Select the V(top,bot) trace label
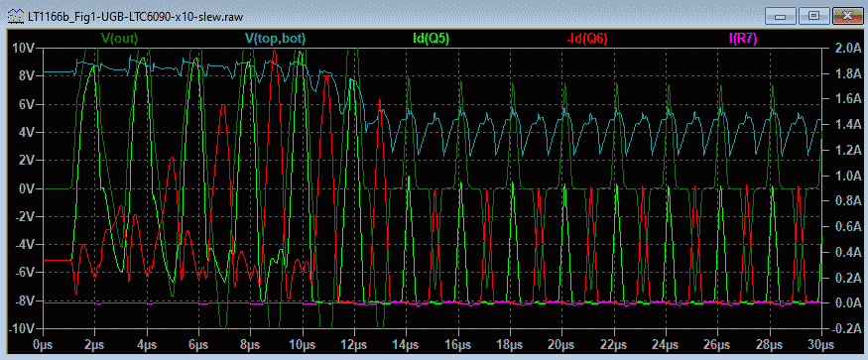Viewport: 868px width, 360px height. pyautogui.click(x=275, y=39)
